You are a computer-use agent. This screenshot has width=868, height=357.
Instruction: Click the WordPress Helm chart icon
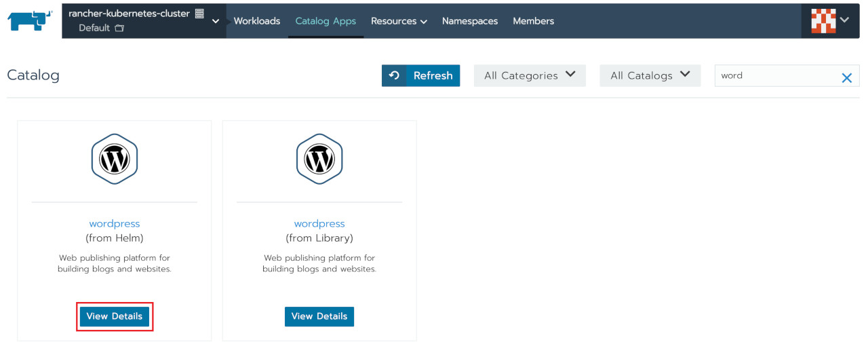coord(115,159)
